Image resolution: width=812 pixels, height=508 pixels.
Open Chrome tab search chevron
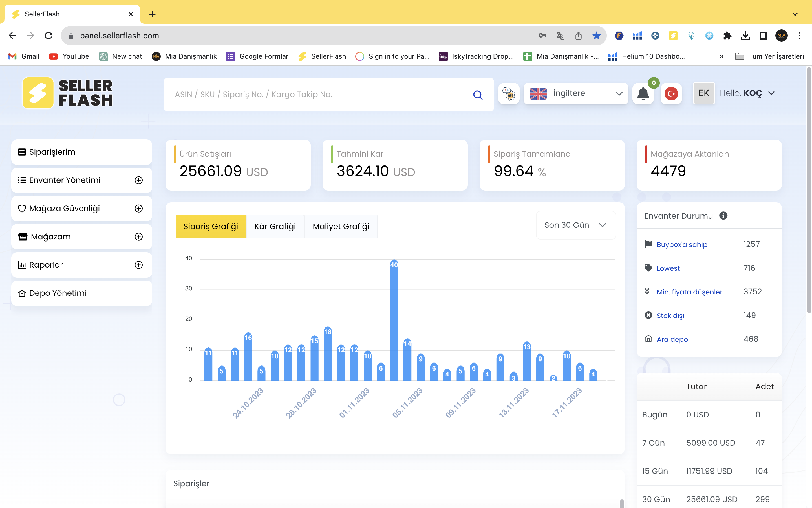795,14
